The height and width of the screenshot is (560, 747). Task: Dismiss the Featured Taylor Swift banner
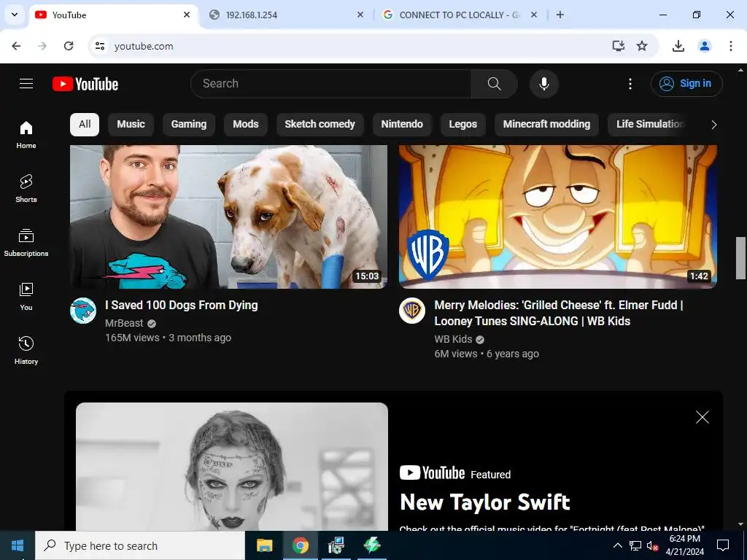703,417
